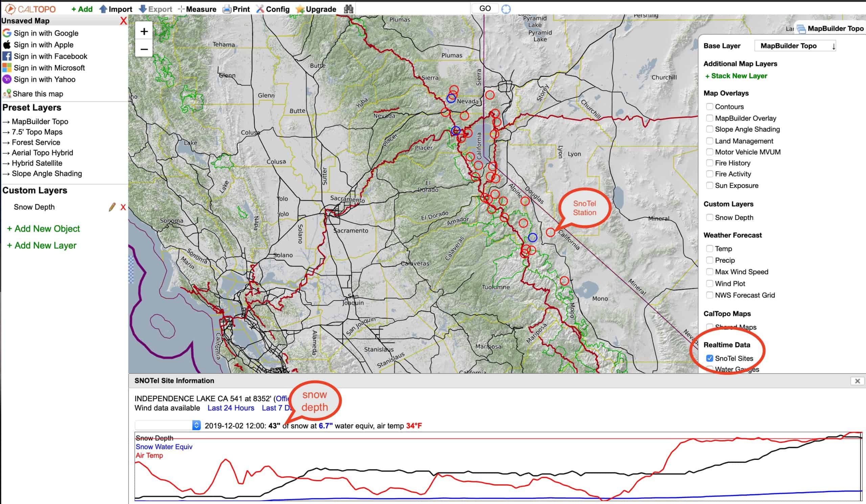Check the Fire History overlay box
Screen dimensions: 866x504
click(709, 163)
